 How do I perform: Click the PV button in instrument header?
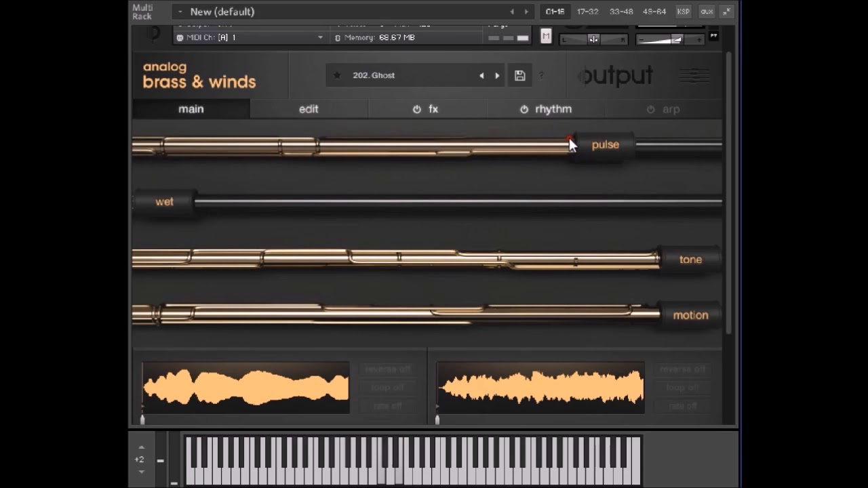[x=713, y=35]
